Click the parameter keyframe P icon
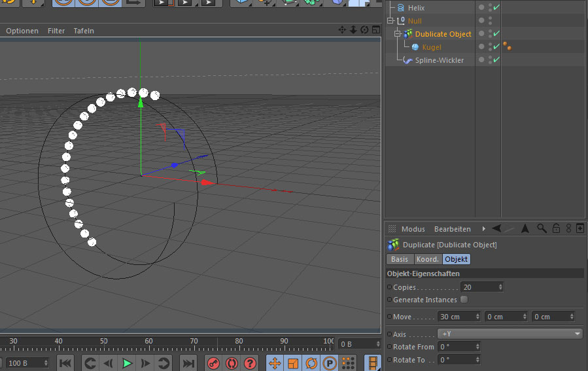Screen dimensions: 588x371 (x=330, y=363)
